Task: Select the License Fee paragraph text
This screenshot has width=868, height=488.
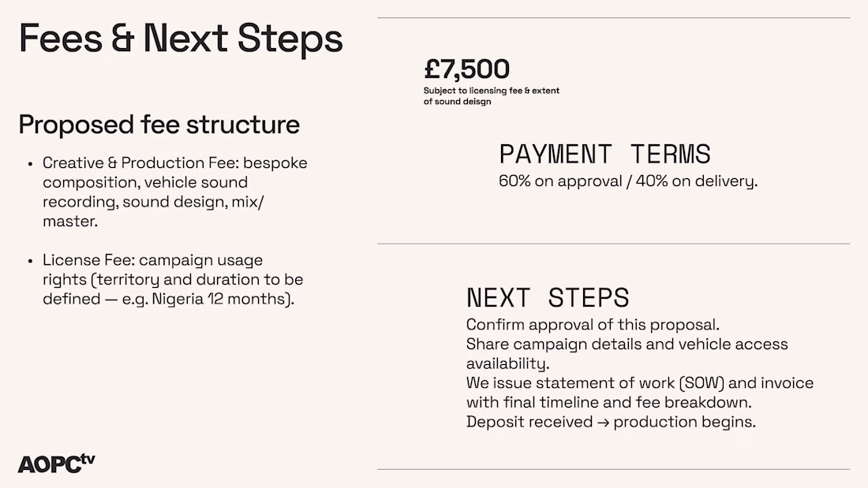Action: tap(173, 279)
